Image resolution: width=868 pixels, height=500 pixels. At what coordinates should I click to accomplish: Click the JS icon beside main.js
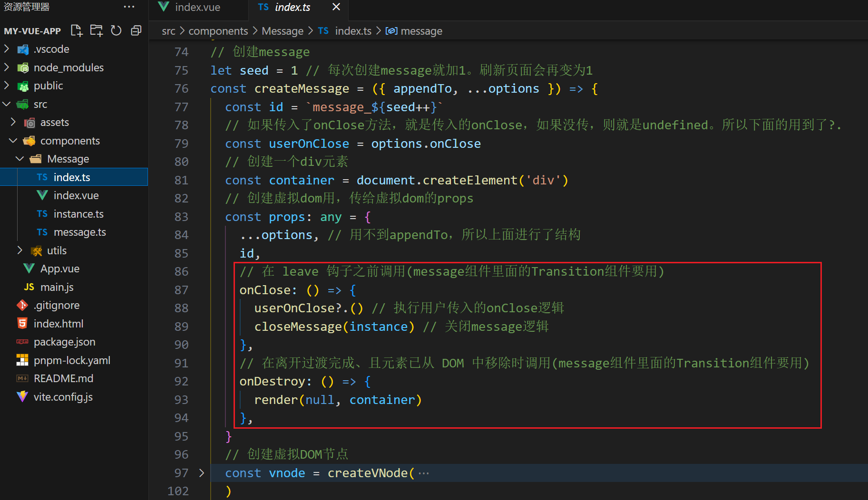[x=29, y=287]
